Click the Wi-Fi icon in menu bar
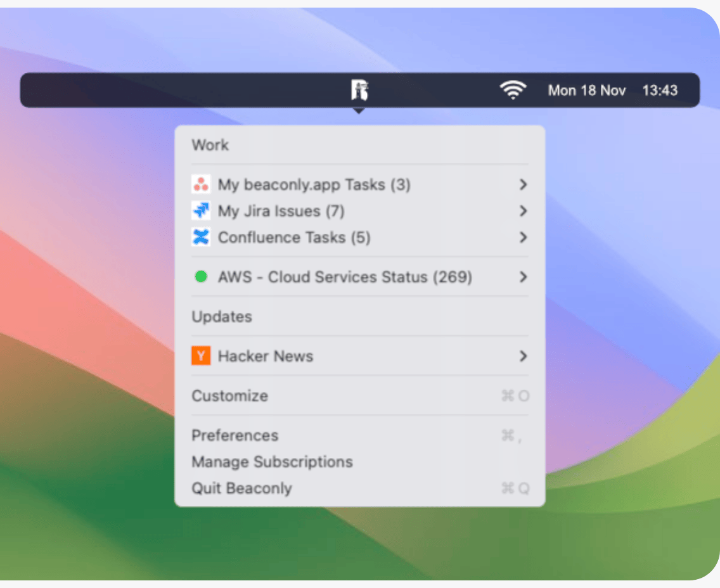This screenshot has width=720, height=588. pos(513,91)
